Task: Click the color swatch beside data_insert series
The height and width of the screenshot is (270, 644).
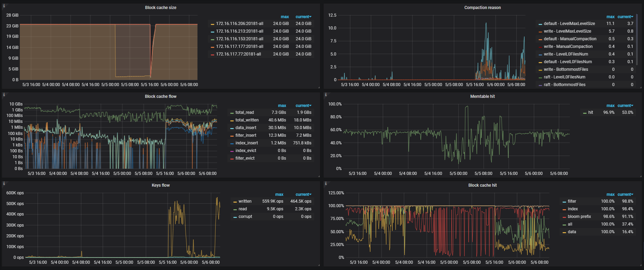Action: 232,128
